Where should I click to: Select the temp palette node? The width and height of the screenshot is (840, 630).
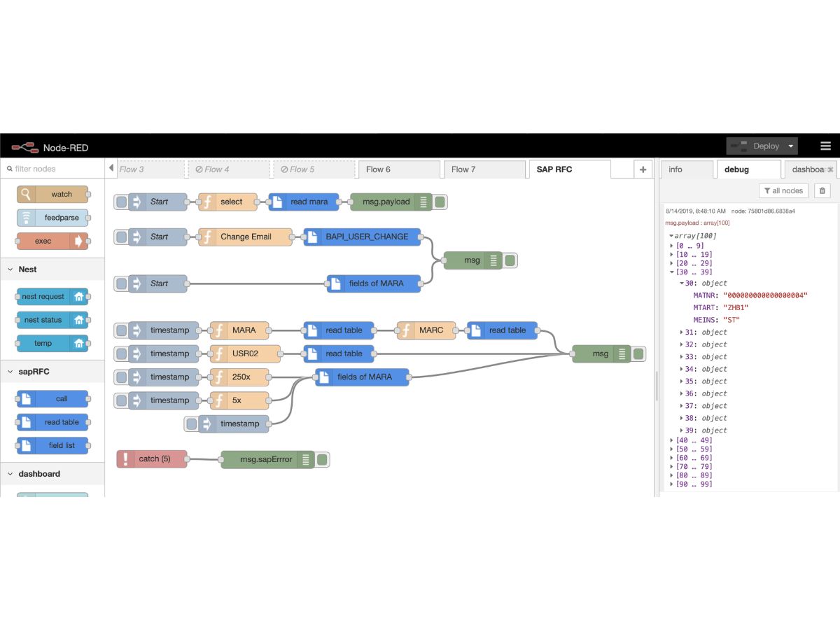pyautogui.click(x=53, y=343)
